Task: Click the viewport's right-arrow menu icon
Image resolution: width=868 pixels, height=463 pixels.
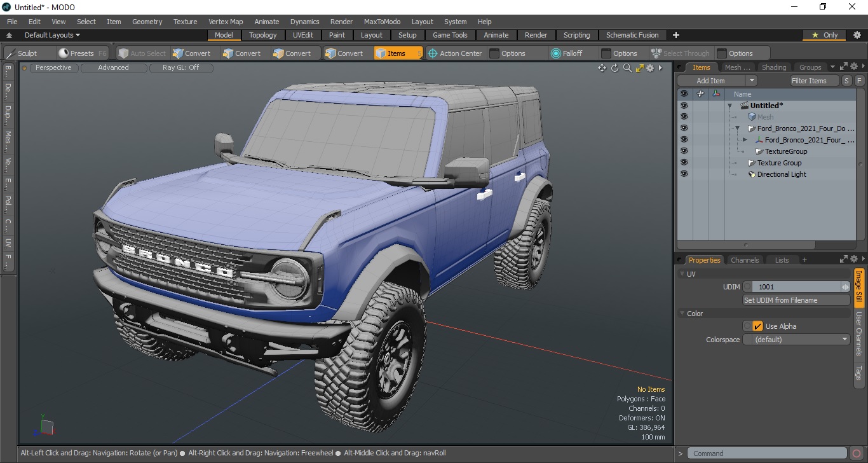Action: tap(660, 68)
